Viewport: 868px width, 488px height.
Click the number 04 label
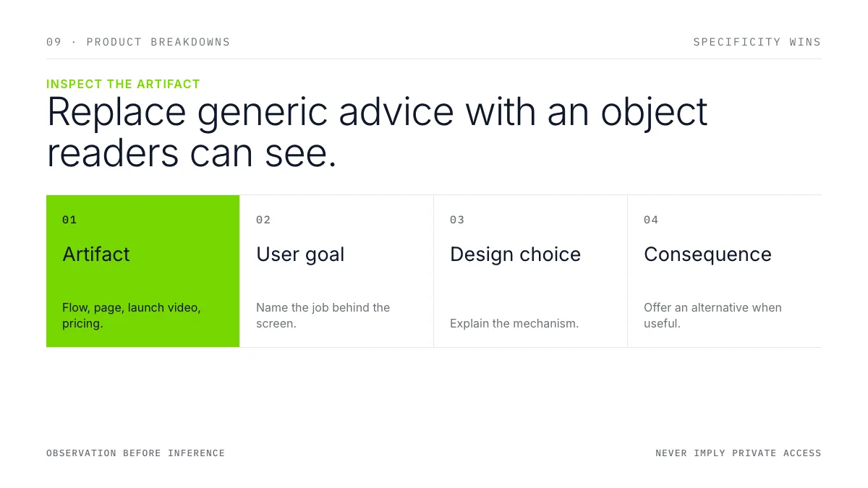(651, 220)
